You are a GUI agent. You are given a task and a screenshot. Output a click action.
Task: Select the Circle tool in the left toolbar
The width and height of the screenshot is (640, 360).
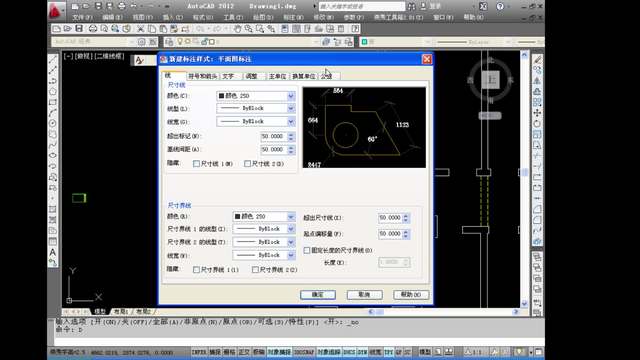tap(53, 123)
